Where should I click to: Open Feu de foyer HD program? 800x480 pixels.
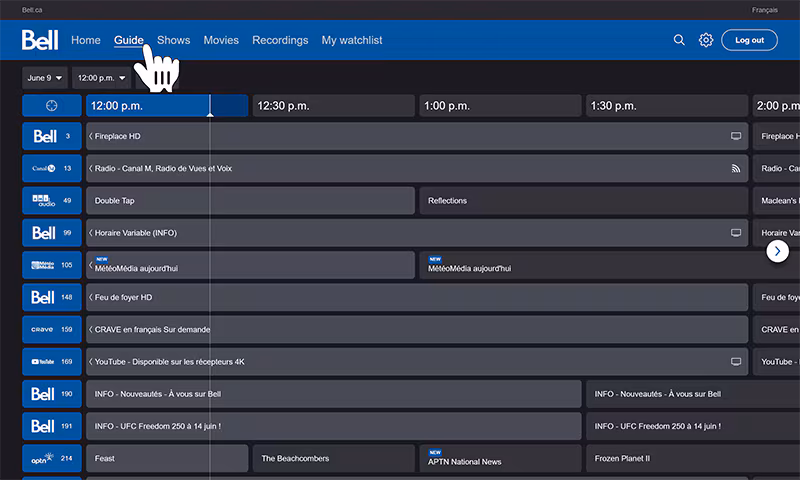417,297
